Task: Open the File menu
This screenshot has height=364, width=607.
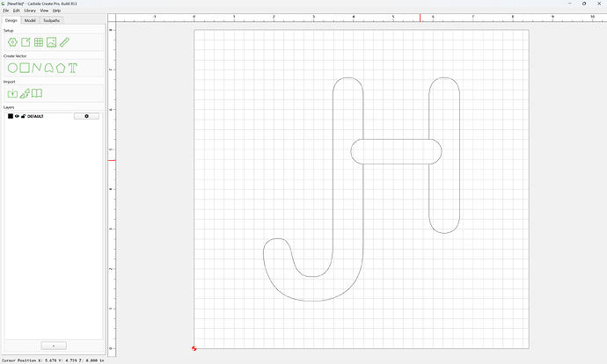Action: pyautogui.click(x=6, y=11)
